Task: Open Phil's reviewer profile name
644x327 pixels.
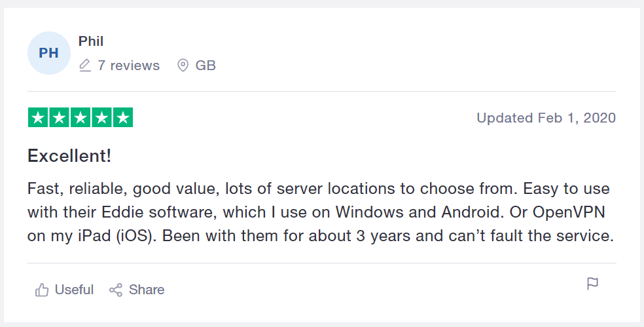Action: tap(91, 41)
